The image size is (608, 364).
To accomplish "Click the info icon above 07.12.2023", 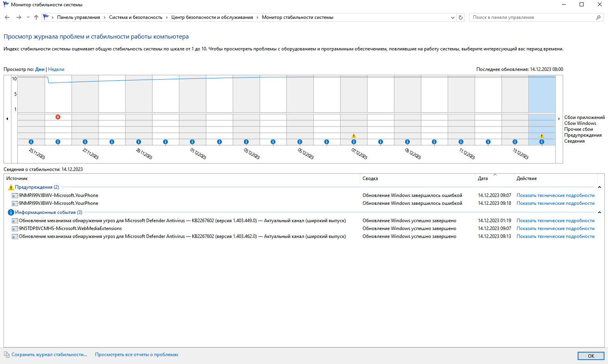I will coord(354,142).
